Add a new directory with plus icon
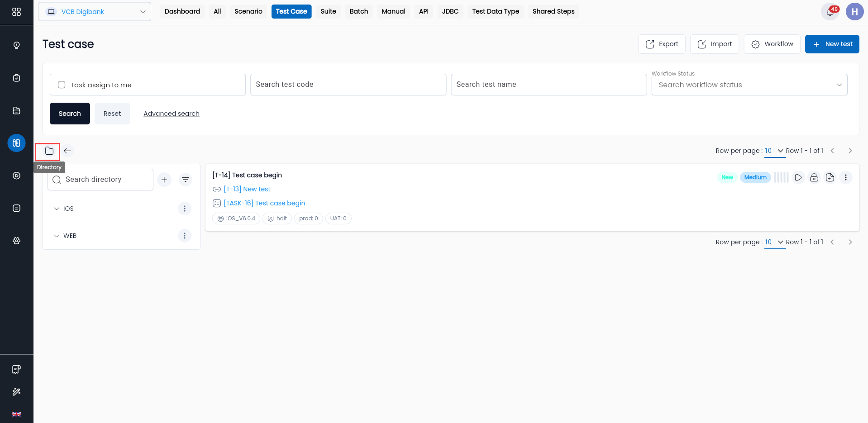 pos(164,180)
